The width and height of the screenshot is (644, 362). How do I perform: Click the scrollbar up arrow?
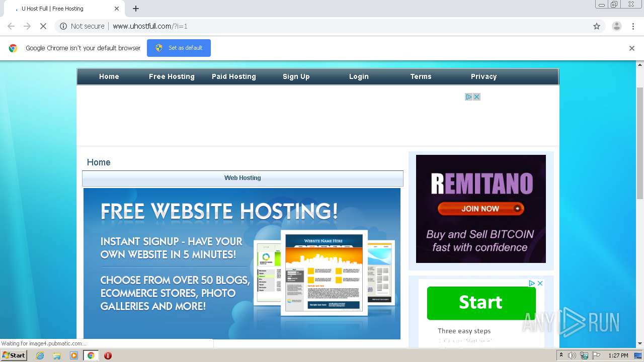click(640, 65)
